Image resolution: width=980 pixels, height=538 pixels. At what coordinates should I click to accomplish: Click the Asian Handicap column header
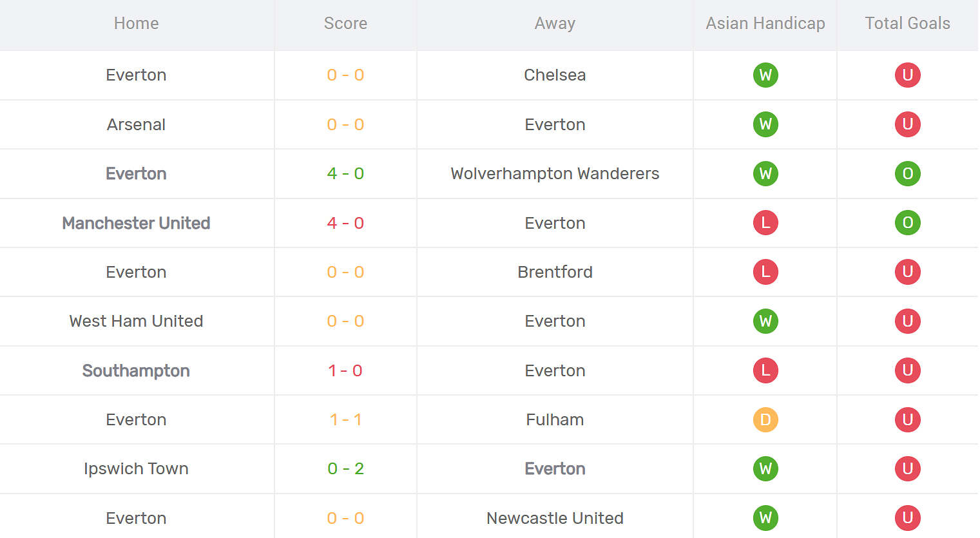[765, 24]
